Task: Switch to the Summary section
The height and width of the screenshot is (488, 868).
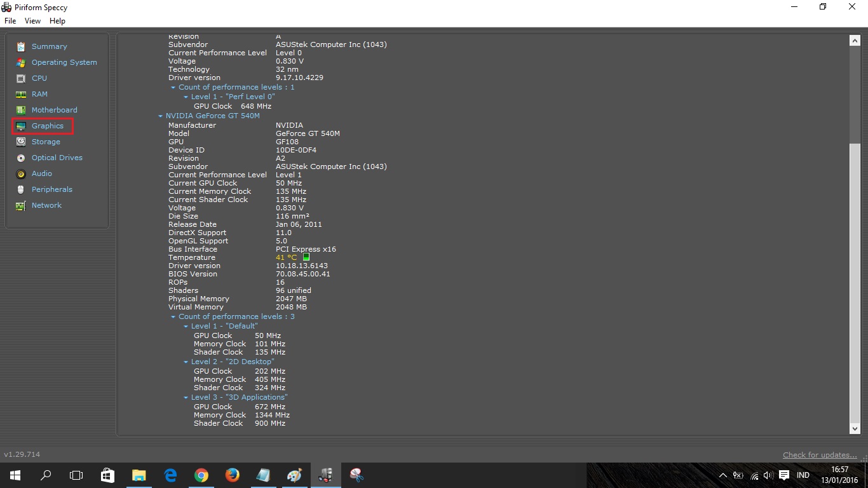Action: 50,46
